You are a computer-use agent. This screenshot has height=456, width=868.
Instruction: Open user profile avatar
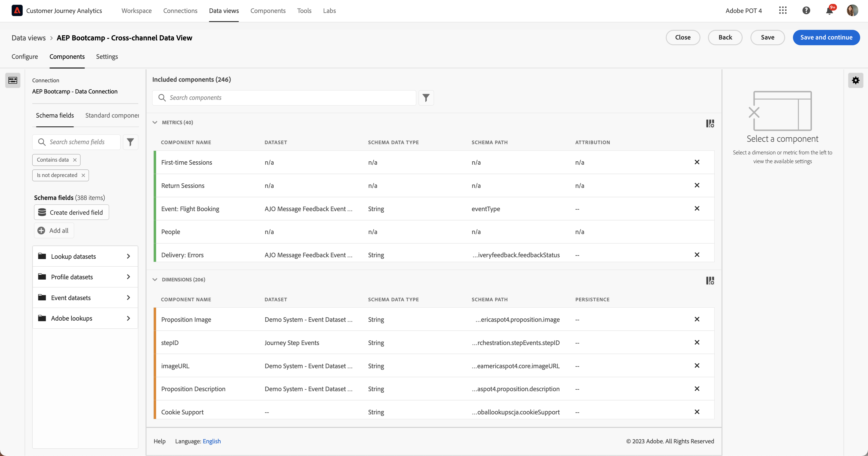[x=852, y=11]
